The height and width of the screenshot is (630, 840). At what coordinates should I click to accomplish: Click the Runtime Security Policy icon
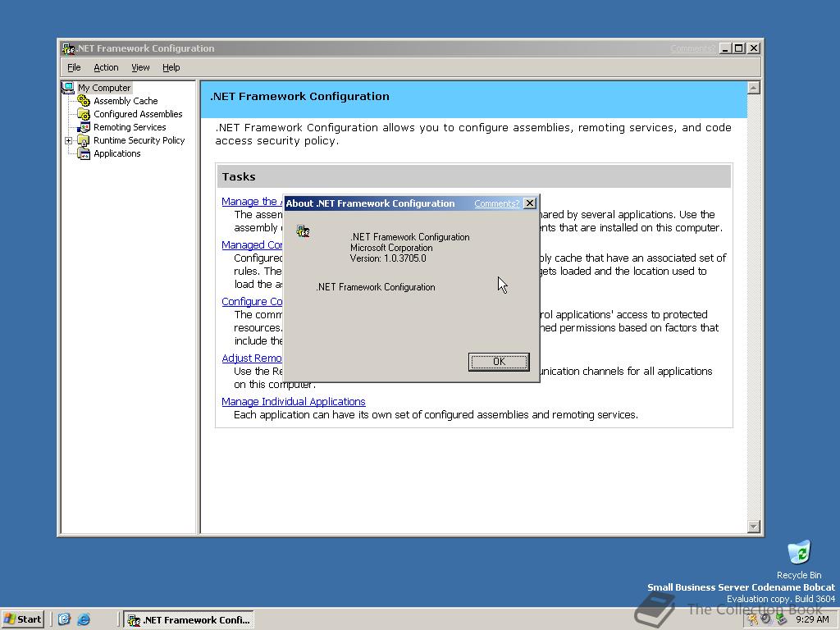coord(84,140)
